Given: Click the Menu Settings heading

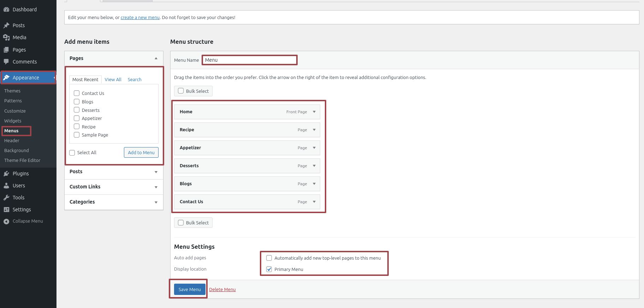Looking at the screenshot, I should tap(194, 247).
